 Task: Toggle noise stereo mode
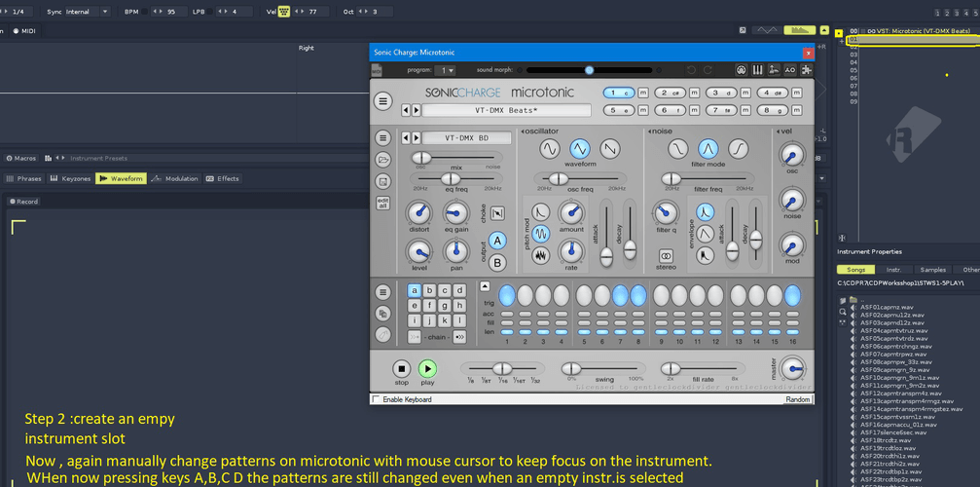pyautogui.click(x=667, y=256)
